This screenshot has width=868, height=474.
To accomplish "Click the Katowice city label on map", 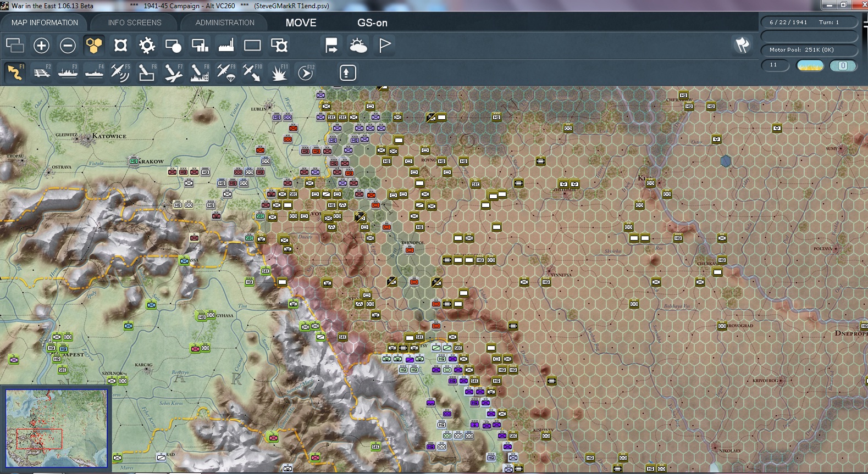I will click(109, 136).
